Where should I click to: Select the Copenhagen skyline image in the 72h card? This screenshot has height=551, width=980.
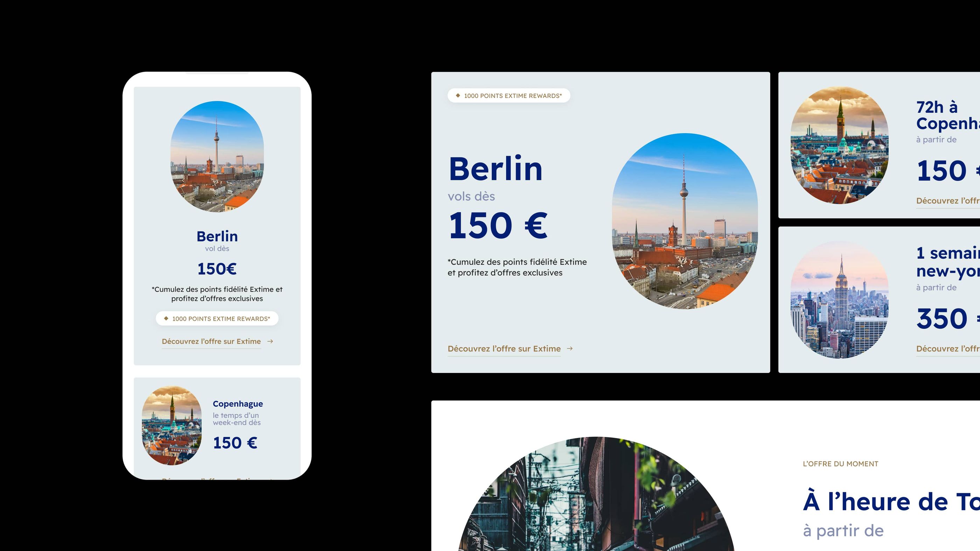tap(840, 145)
